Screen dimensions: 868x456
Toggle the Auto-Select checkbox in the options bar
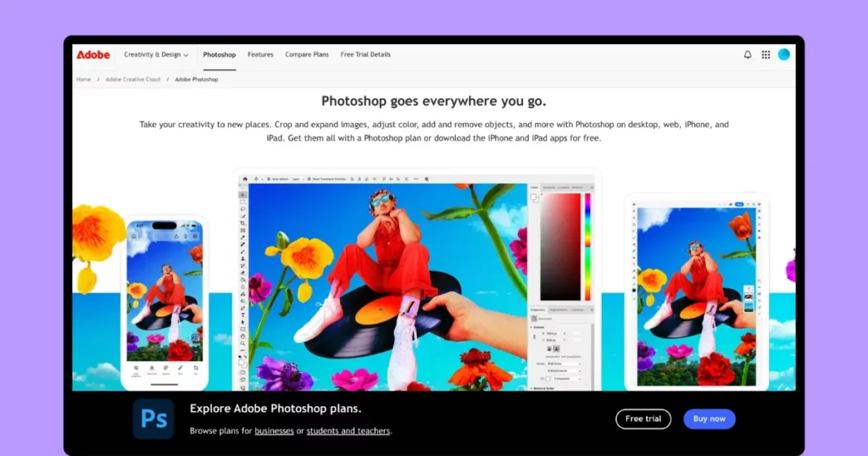pos(270,179)
